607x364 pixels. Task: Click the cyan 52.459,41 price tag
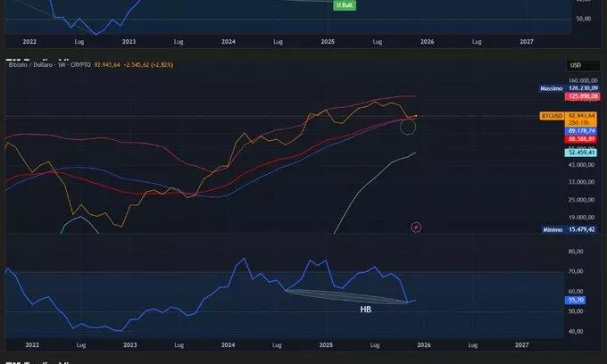click(x=580, y=153)
